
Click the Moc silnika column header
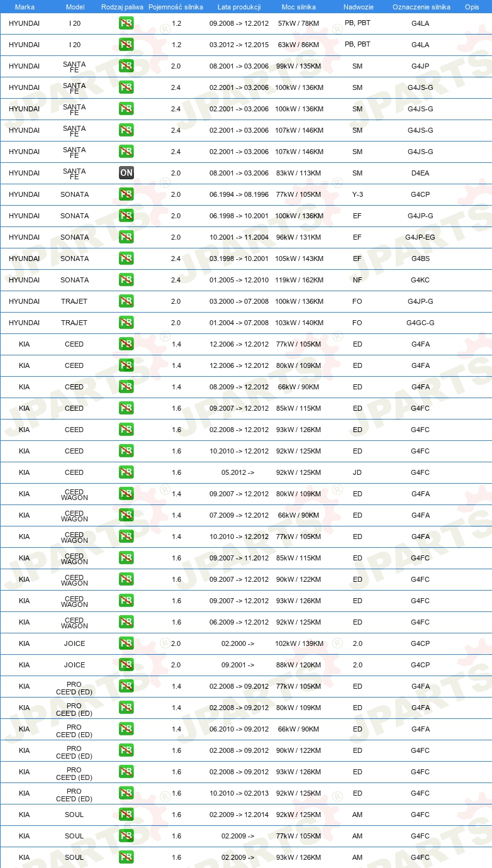click(299, 6)
